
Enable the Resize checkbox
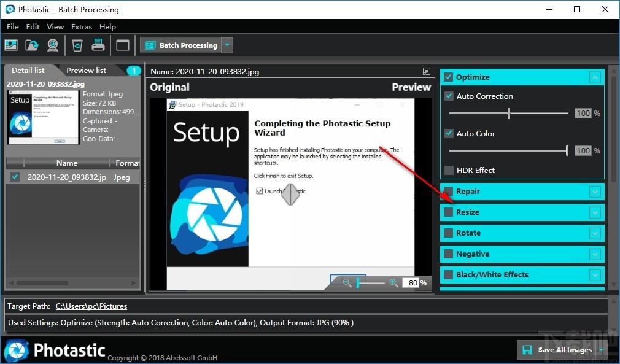click(448, 212)
